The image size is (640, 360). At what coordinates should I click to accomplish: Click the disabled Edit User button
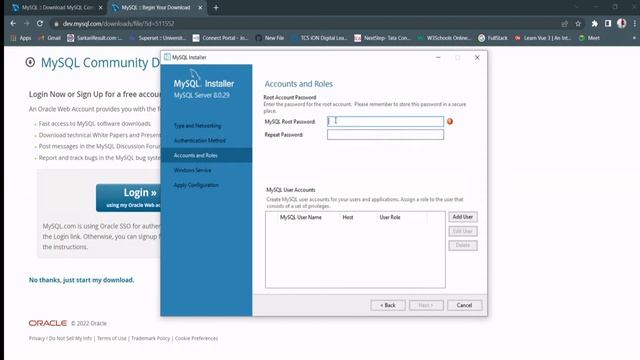click(x=462, y=231)
